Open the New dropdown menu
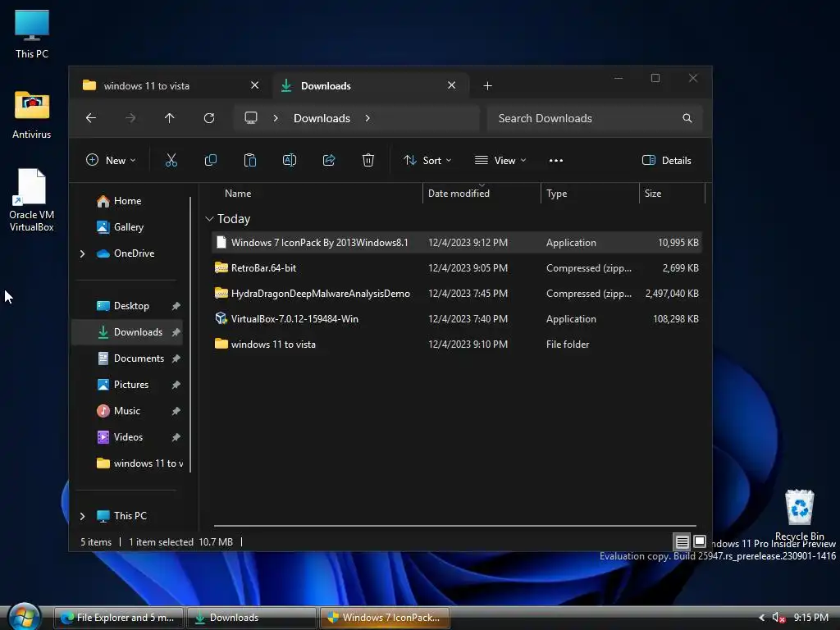 click(x=111, y=160)
